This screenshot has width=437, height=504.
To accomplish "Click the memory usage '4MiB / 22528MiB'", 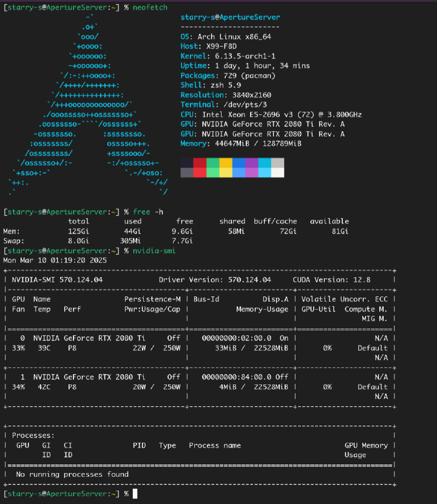I will (x=254, y=387).
